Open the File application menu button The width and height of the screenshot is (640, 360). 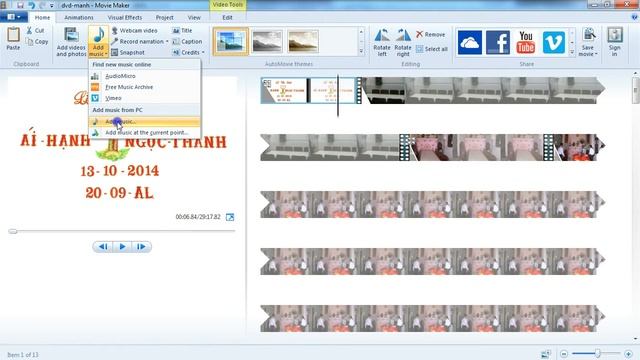[x=13, y=17]
